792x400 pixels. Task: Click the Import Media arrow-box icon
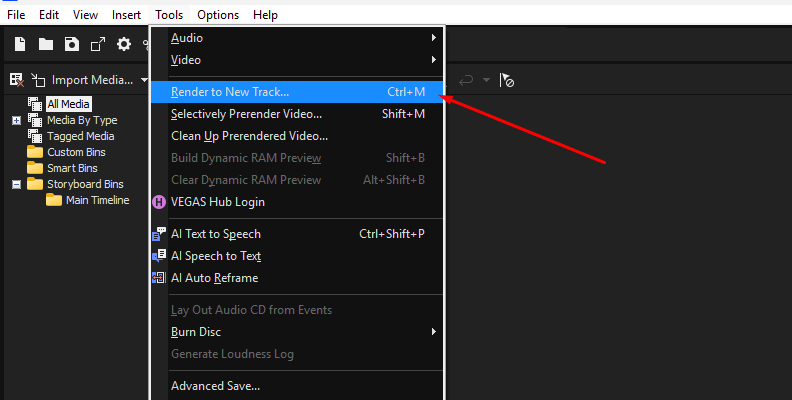[x=38, y=80]
